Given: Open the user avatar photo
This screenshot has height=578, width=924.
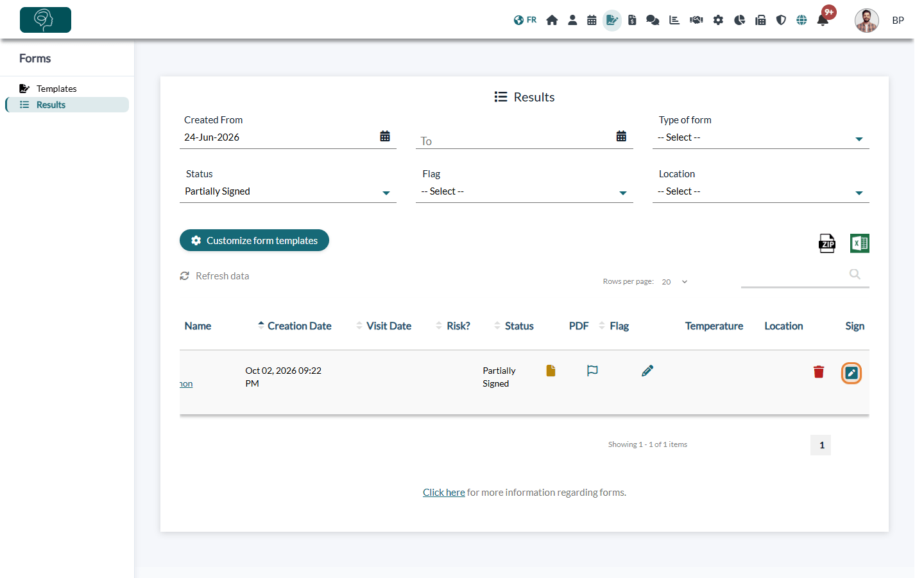Looking at the screenshot, I should coord(866,21).
